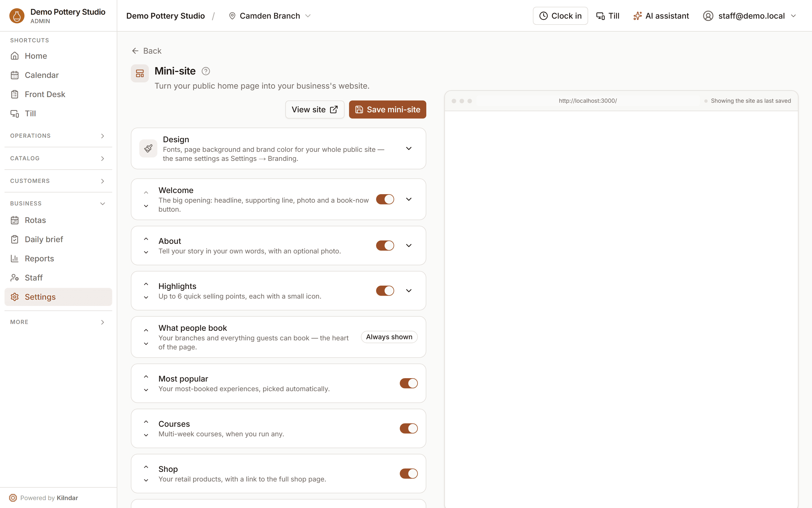Click the Kilndar link in footer
Viewport: 812px width, 508px height.
[67, 498]
